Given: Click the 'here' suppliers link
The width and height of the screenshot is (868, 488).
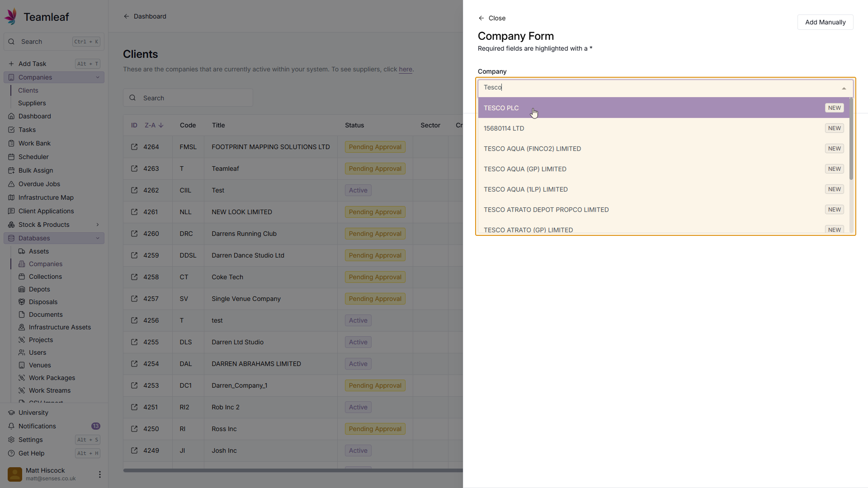Looking at the screenshot, I should click(x=405, y=69).
